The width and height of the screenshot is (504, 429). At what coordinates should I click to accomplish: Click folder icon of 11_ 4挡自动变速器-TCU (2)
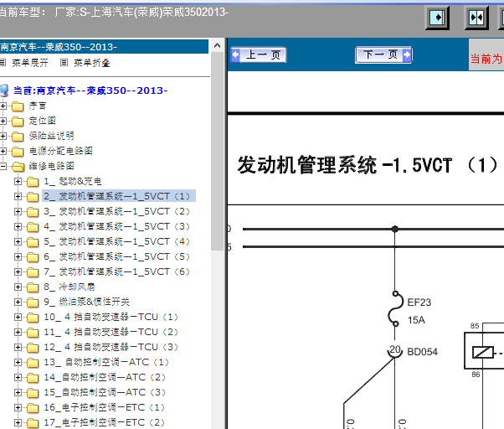click(33, 333)
